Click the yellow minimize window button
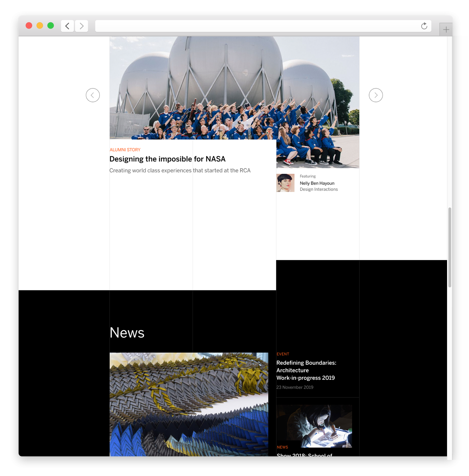This screenshot has height=476, width=469. click(x=40, y=25)
